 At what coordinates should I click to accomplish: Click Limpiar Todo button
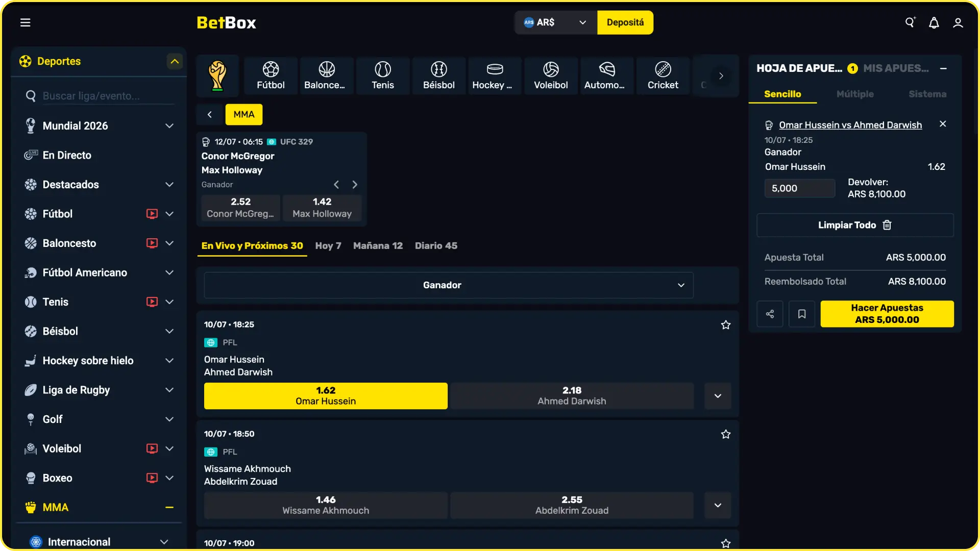[855, 225]
